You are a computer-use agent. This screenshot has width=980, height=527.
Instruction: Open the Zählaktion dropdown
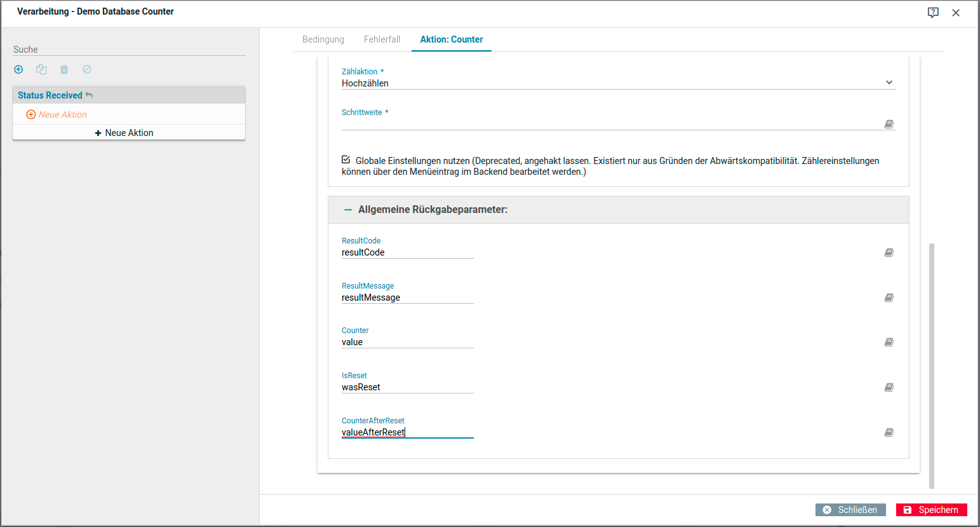click(618, 83)
